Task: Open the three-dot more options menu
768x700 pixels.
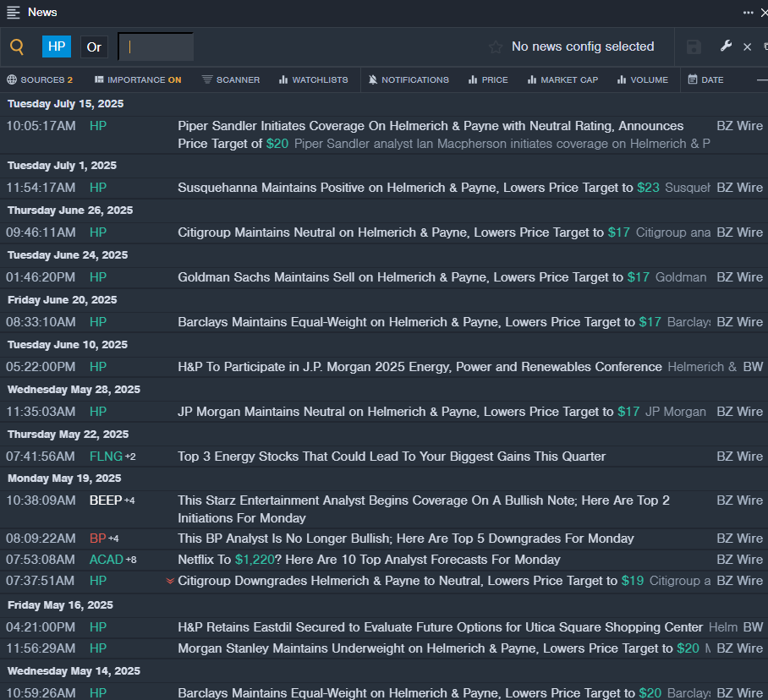Action: [x=748, y=13]
